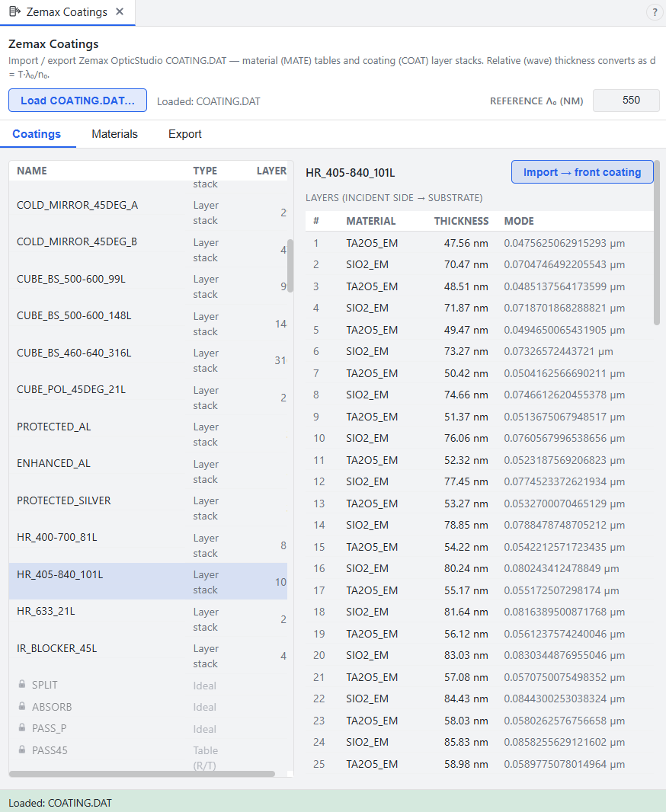Click the 76.06 nm thickness cell

(x=466, y=438)
